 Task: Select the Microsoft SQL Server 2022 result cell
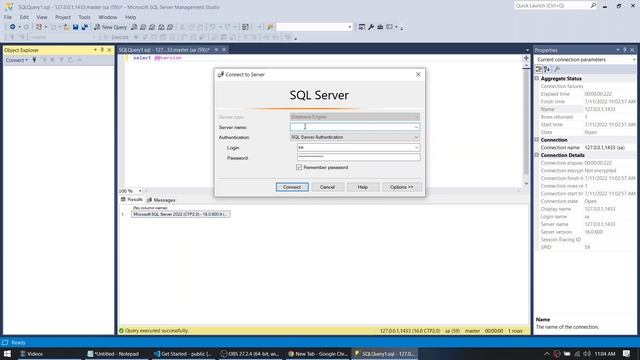tap(180, 214)
